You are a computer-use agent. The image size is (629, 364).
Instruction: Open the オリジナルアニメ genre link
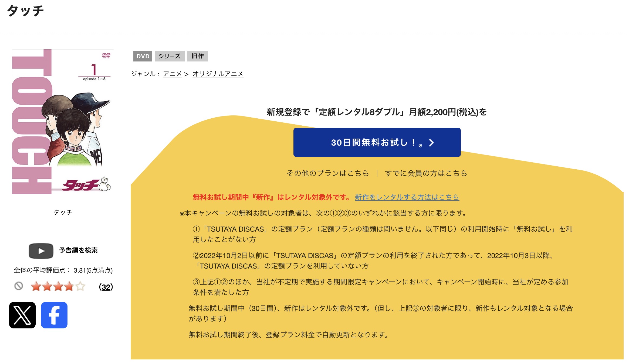coord(218,74)
